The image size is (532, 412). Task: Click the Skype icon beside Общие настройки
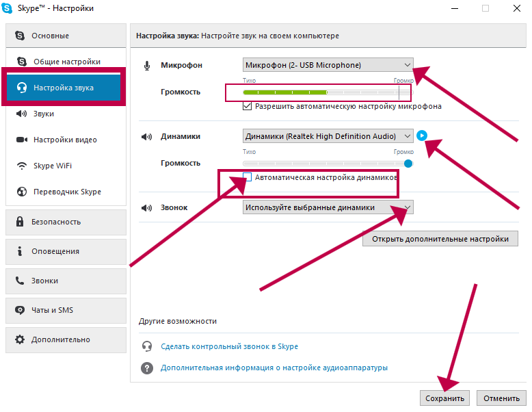tap(22, 62)
